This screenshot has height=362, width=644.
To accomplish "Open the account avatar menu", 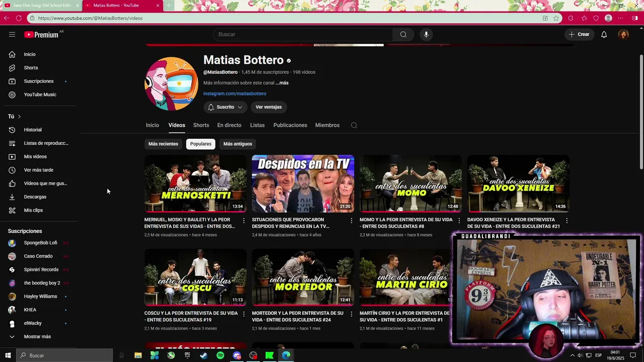I will pyautogui.click(x=623, y=34).
